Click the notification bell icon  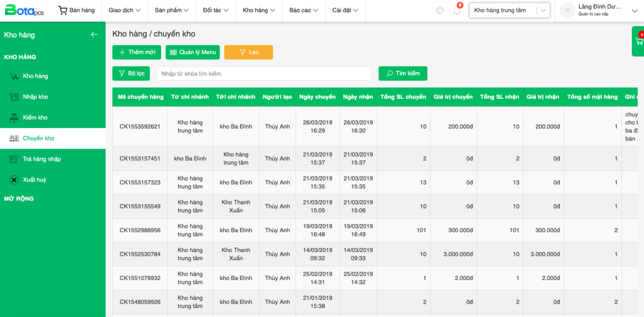(x=457, y=11)
